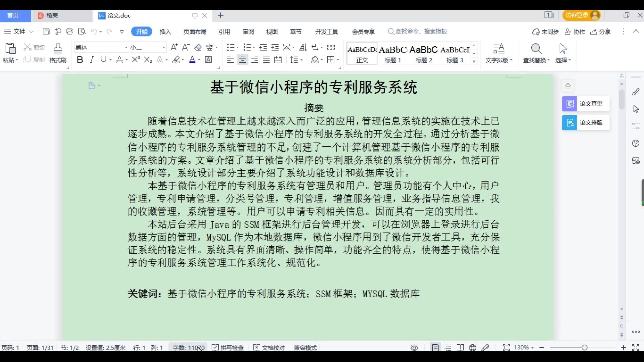644x362 pixels.
Task: Zoom out with the minus icon
Action: 542,348
